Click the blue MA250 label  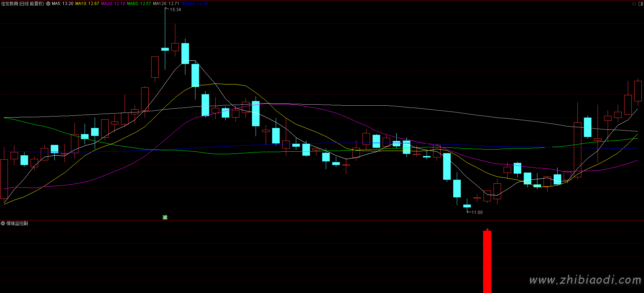coord(195,4)
